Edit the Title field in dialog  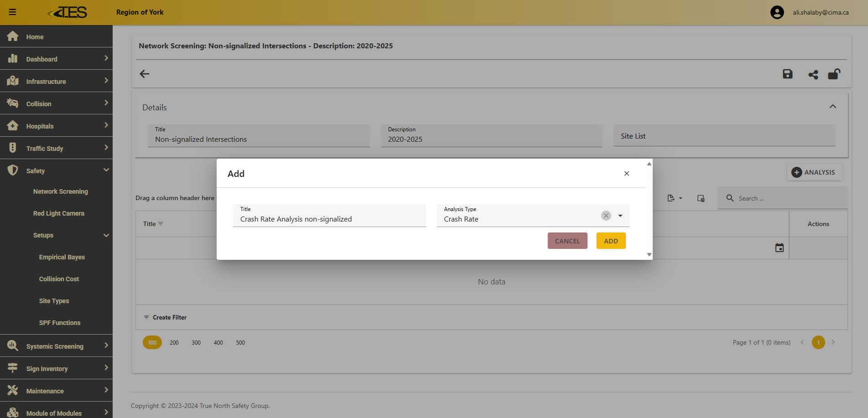coord(329,219)
